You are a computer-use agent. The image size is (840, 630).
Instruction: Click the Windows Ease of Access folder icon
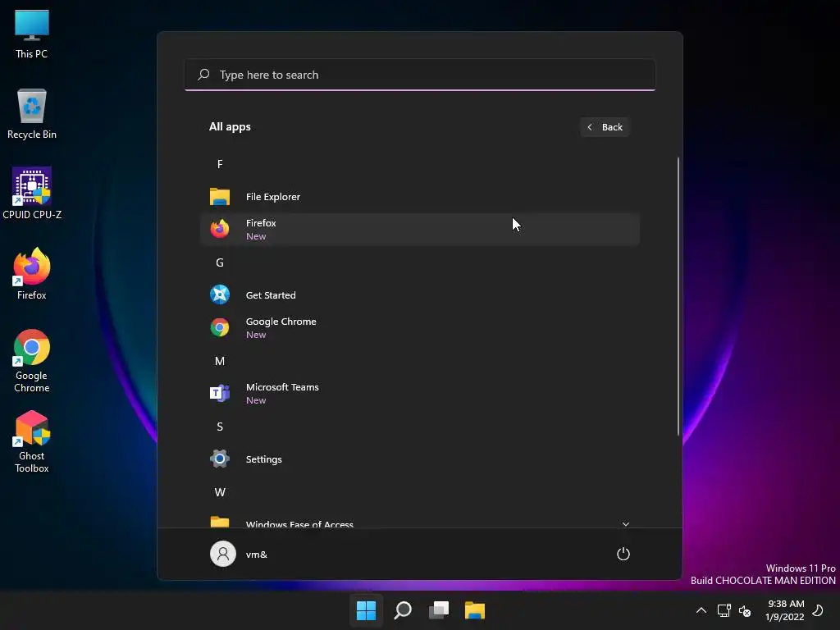pyautogui.click(x=220, y=522)
